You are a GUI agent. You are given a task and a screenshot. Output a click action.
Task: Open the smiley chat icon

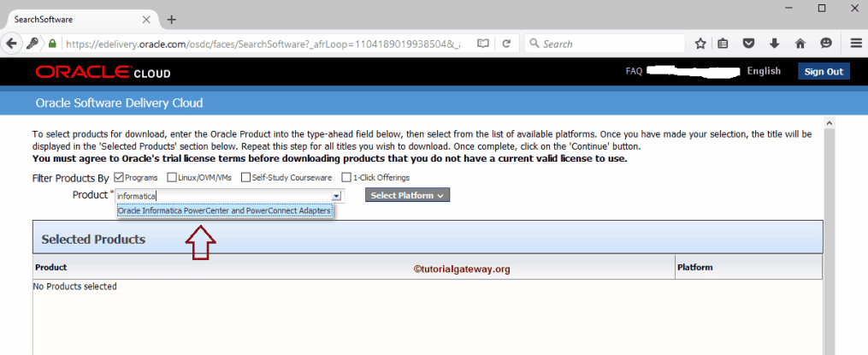pyautogui.click(x=826, y=43)
